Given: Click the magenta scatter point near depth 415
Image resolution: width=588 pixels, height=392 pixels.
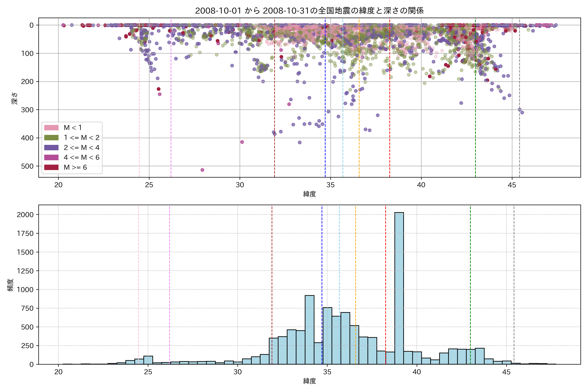Looking at the screenshot, I should (x=242, y=142).
